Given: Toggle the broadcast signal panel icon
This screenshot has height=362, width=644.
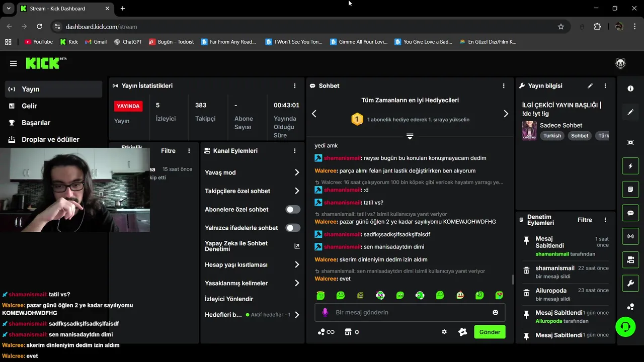Looking at the screenshot, I should 630,236.
